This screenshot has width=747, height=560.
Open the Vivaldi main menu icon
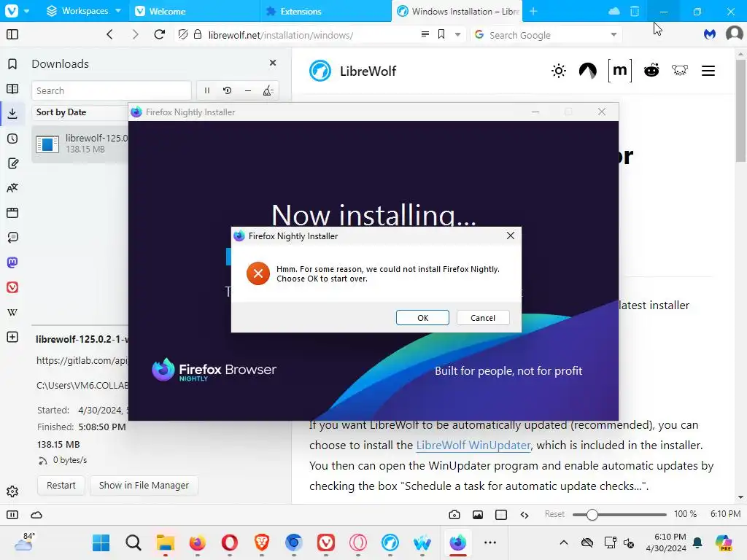[12, 11]
